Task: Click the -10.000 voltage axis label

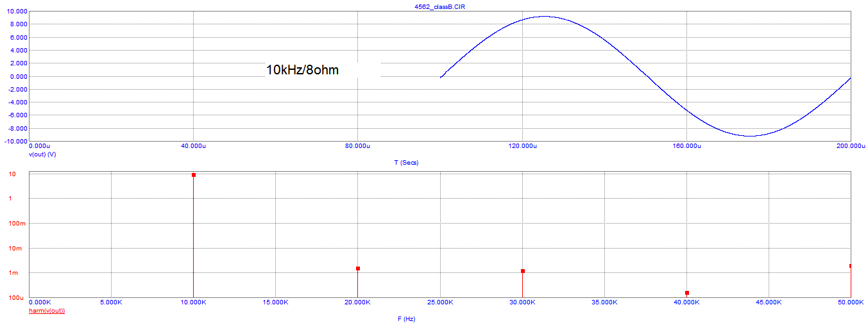Action: pos(16,141)
